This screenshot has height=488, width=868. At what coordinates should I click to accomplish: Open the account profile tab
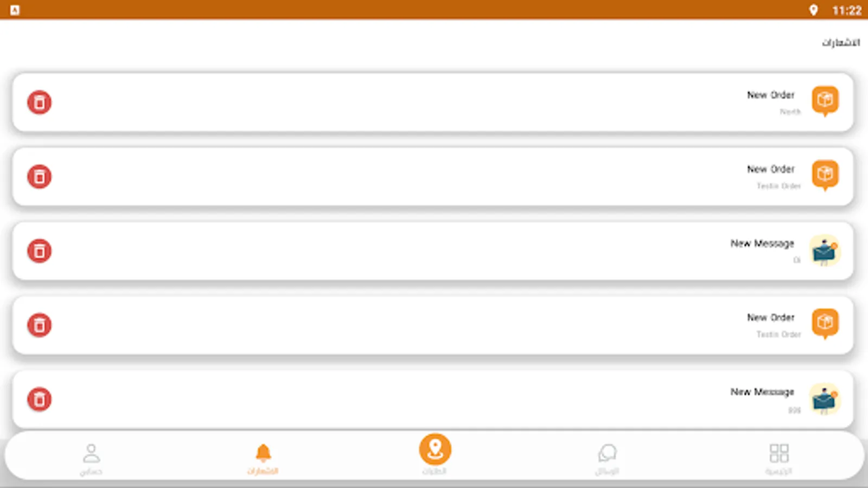(x=91, y=459)
